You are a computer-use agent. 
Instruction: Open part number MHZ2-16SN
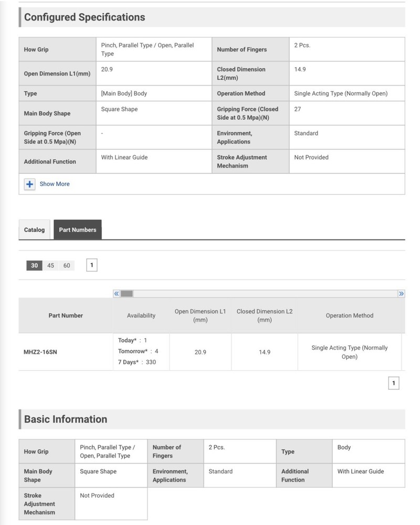click(x=40, y=352)
